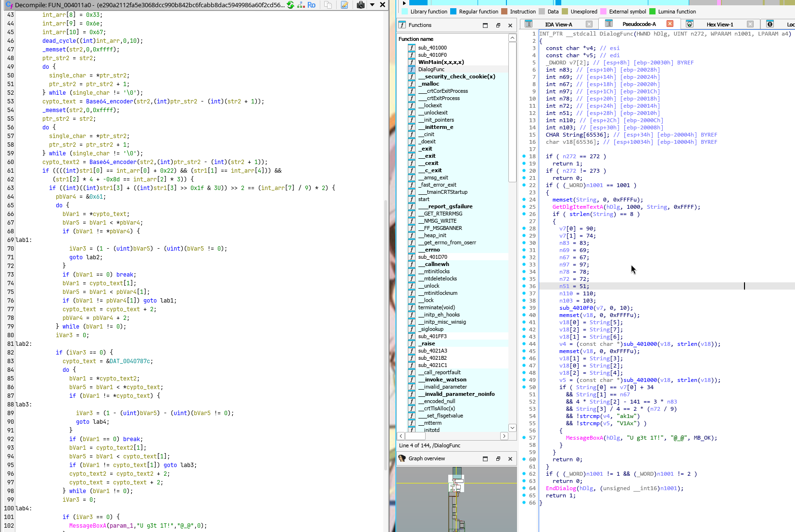Click the Decompile panel icon beside the title
Image resolution: width=795 pixels, height=532 pixels.
point(9,5)
